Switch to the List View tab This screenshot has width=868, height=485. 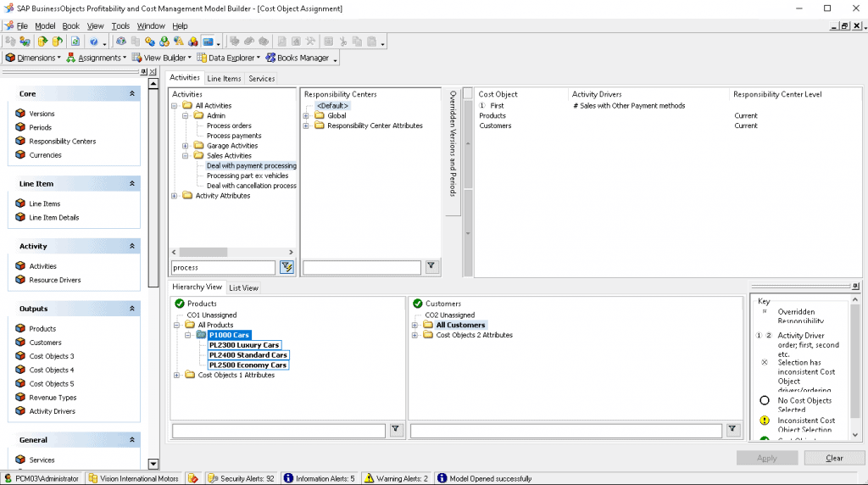(x=243, y=288)
